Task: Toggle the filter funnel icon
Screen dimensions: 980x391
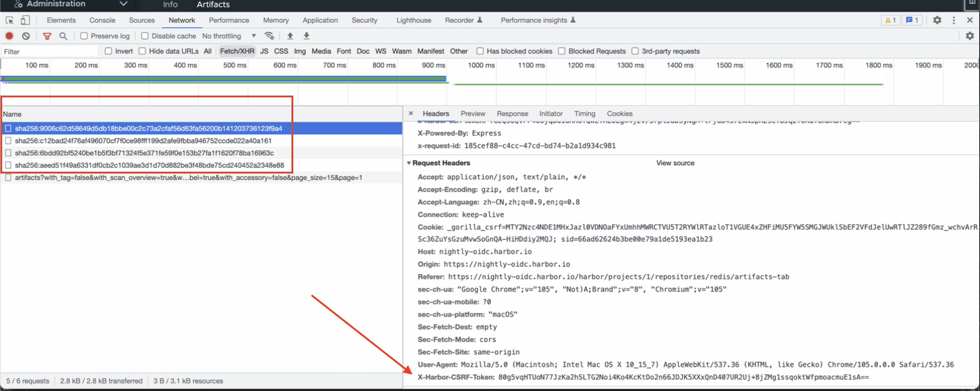Action: 47,36
